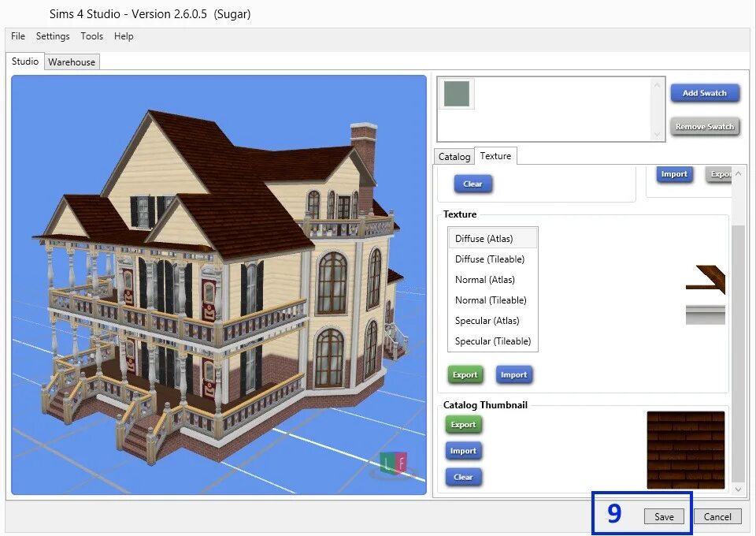Open the Catalog tab

pos(454,156)
